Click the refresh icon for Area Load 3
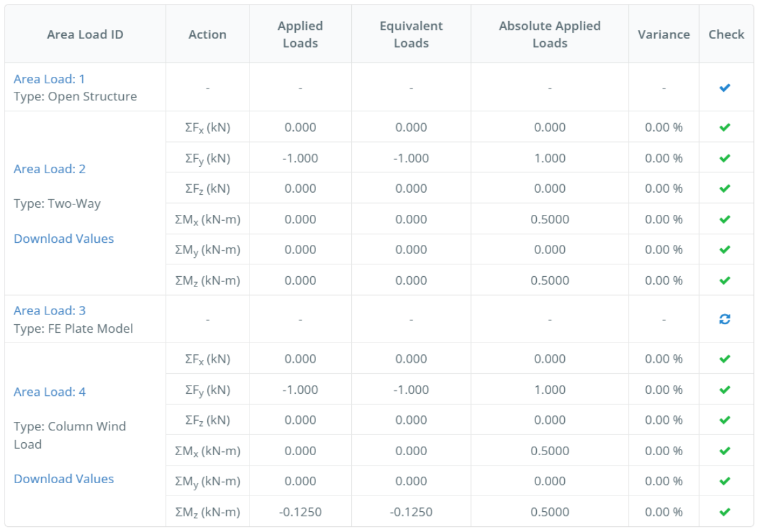Image resolution: width=759 pixels, height=532 pixels. [725, 319]
